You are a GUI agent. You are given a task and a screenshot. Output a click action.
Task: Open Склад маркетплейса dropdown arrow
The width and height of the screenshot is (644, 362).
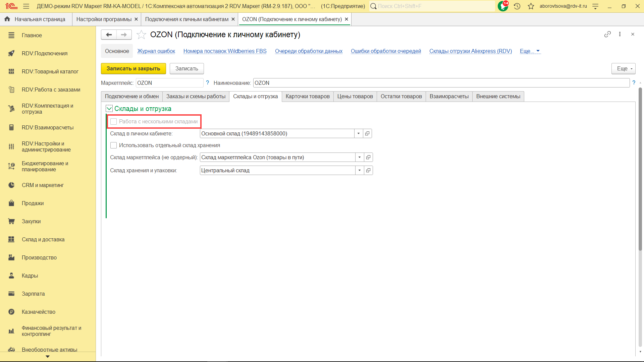360,157
